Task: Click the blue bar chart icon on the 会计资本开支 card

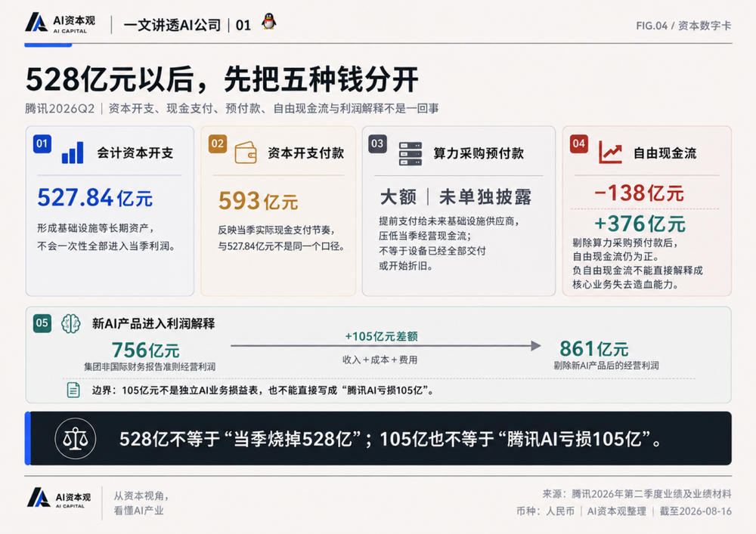Action: click(x=73, y=153)
